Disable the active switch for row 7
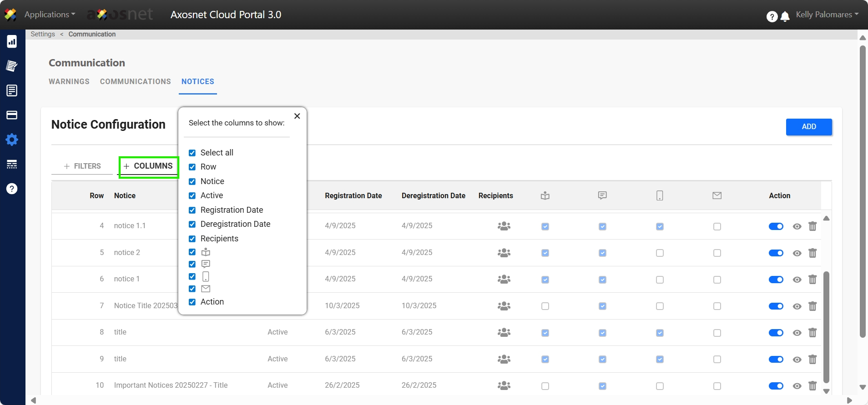This screenshot has height=405, width=868. pos(776,306)
